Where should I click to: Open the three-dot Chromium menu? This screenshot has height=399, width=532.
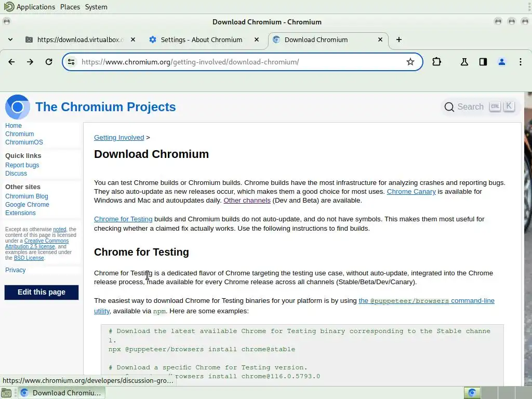click(x=520, y=62)
